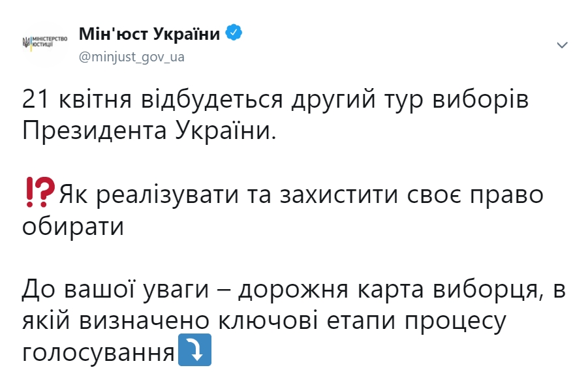Viewport: 588px width, 372px height.
Task: Click the word "відбудеться" in the tweet
Action: coord(212,100)
